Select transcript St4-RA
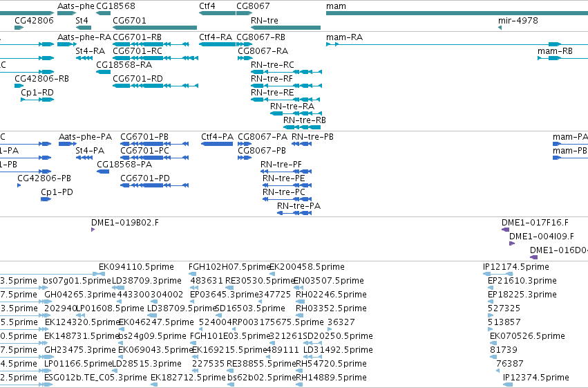The height and width of the screenshot is (388, 588). pyautogui.click(x=84, y=58)
